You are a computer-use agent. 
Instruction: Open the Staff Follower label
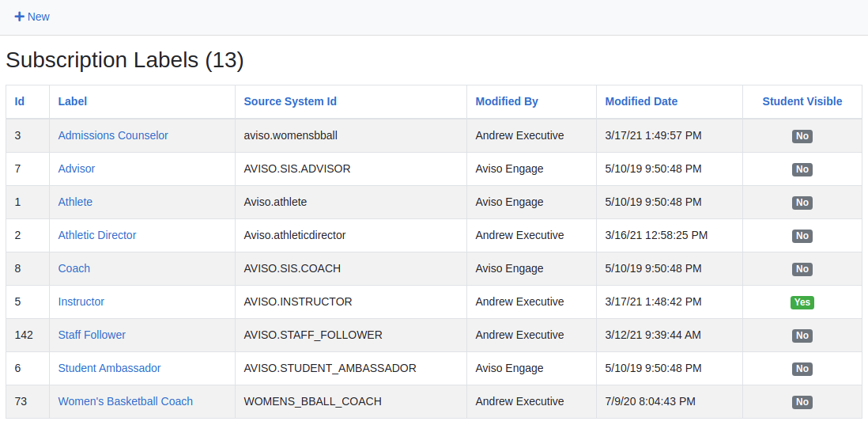92,335
